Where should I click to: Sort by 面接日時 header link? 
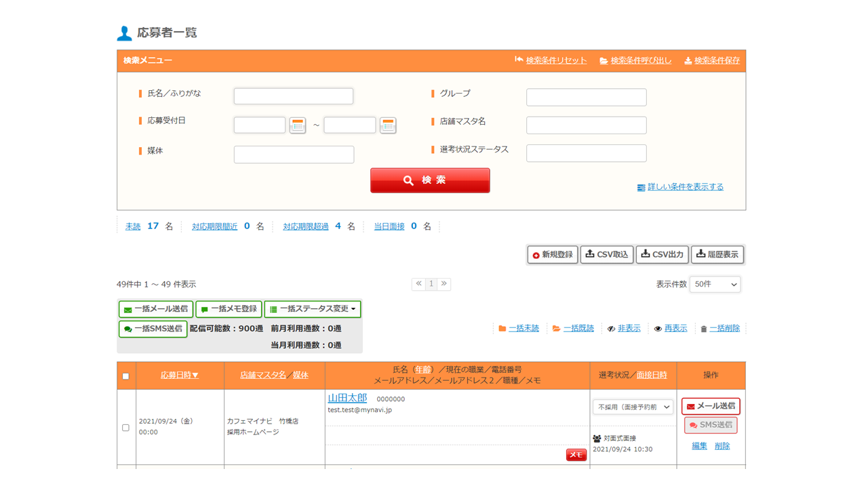coord(652,375)
